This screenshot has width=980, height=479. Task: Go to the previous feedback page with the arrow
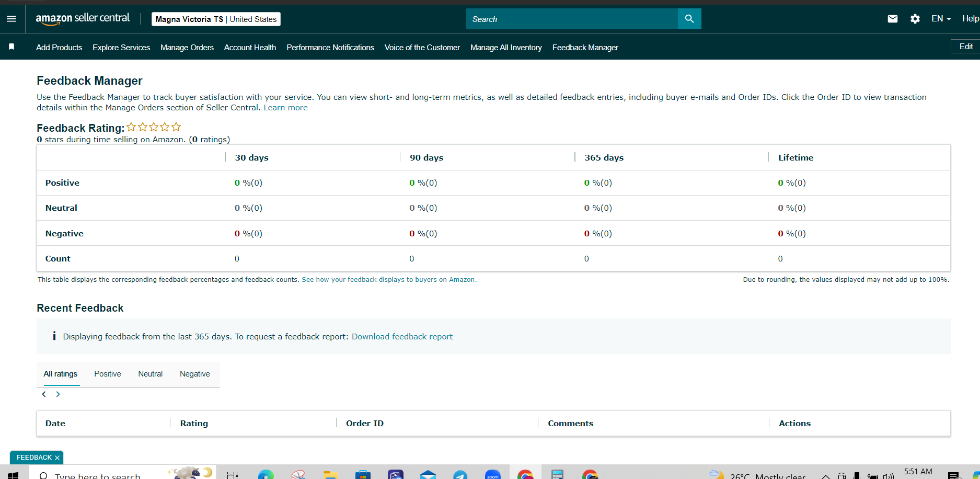pos(44,394)
